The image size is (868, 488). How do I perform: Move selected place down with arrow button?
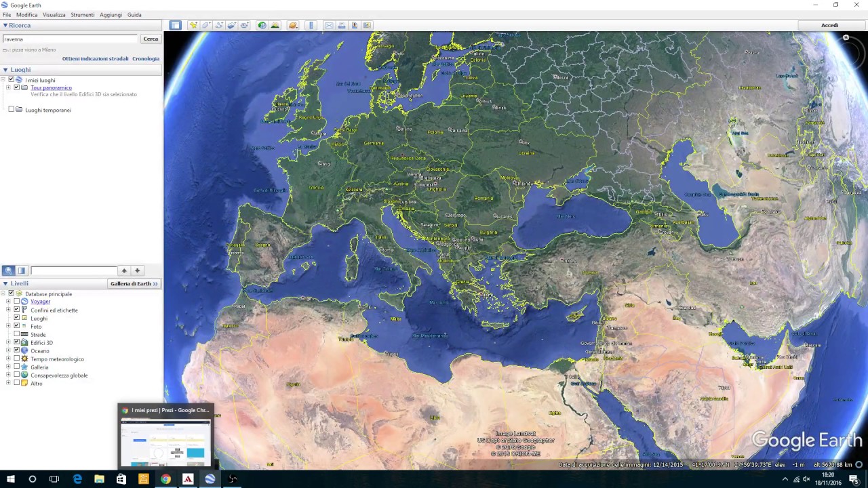pyautogui.click(x=138, y=270)
